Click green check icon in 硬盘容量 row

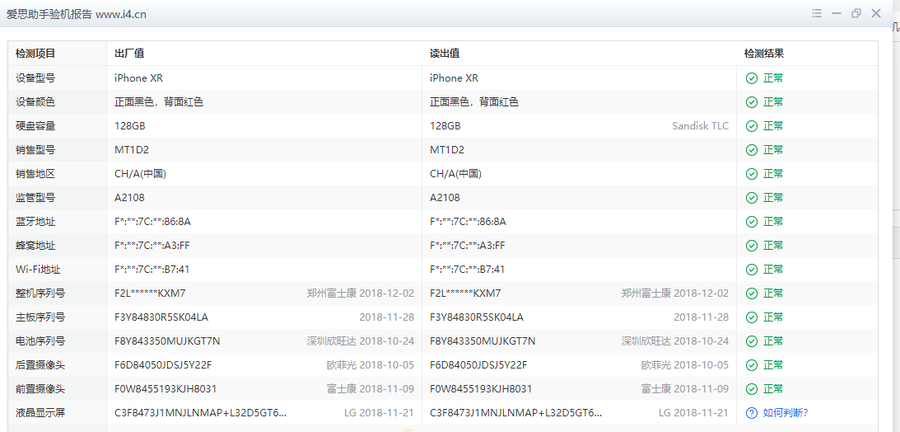pyautogui.click(x=751, y=126)
